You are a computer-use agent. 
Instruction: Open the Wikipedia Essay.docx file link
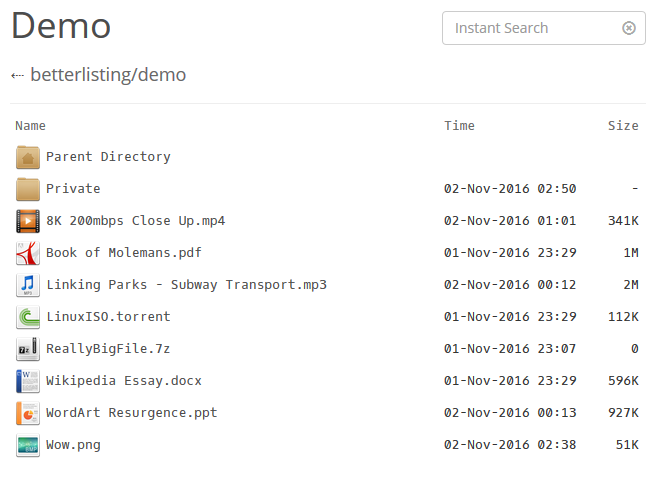click(x=123, y=381)
